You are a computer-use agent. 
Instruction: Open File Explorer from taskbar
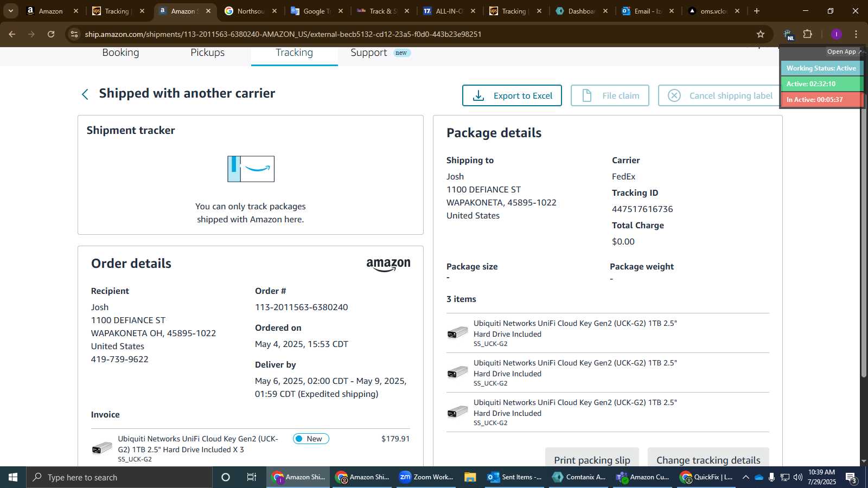tap(470, 477)
